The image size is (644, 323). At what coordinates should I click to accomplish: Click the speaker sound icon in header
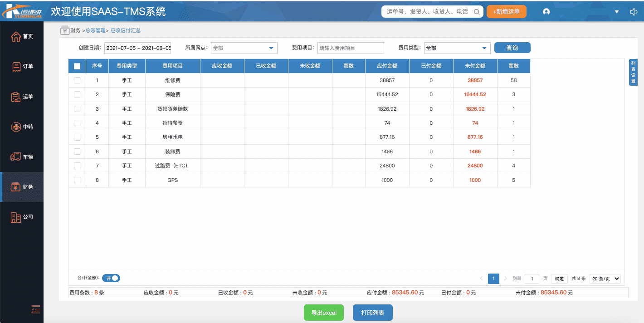(x=634, y=12)
